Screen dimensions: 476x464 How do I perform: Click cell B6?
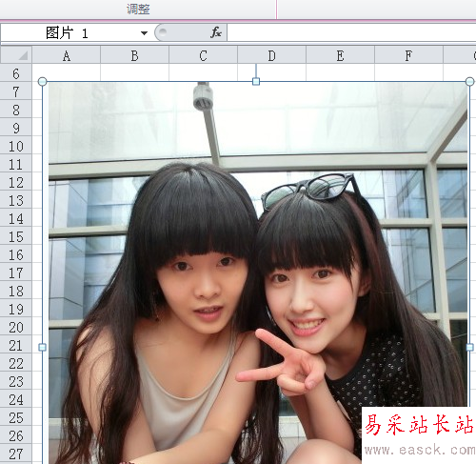click(x=135, y=72)
